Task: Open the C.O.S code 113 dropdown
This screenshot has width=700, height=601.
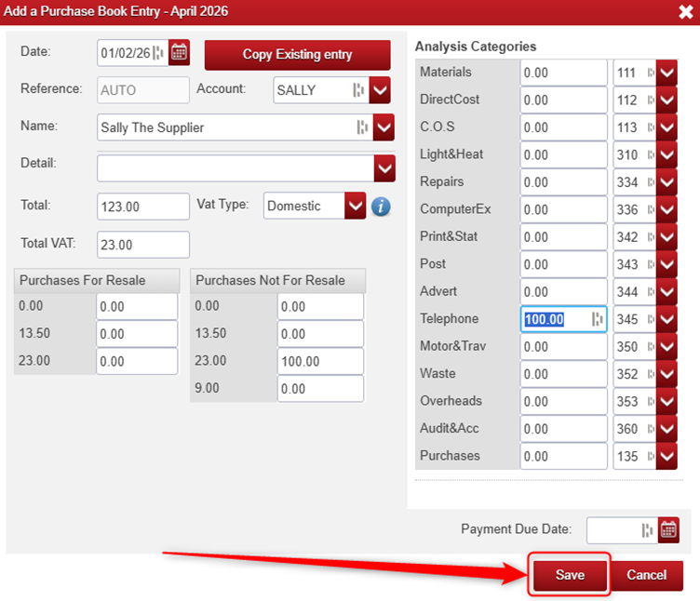Action: click(666, 127)
